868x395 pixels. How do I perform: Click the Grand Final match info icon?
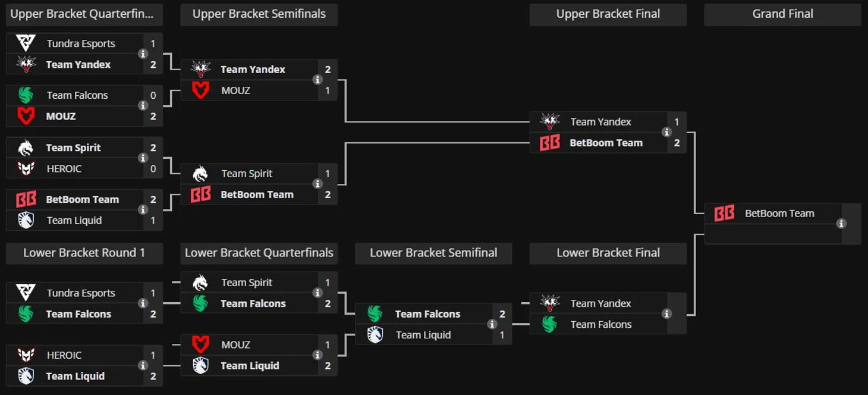pos(841,224)
